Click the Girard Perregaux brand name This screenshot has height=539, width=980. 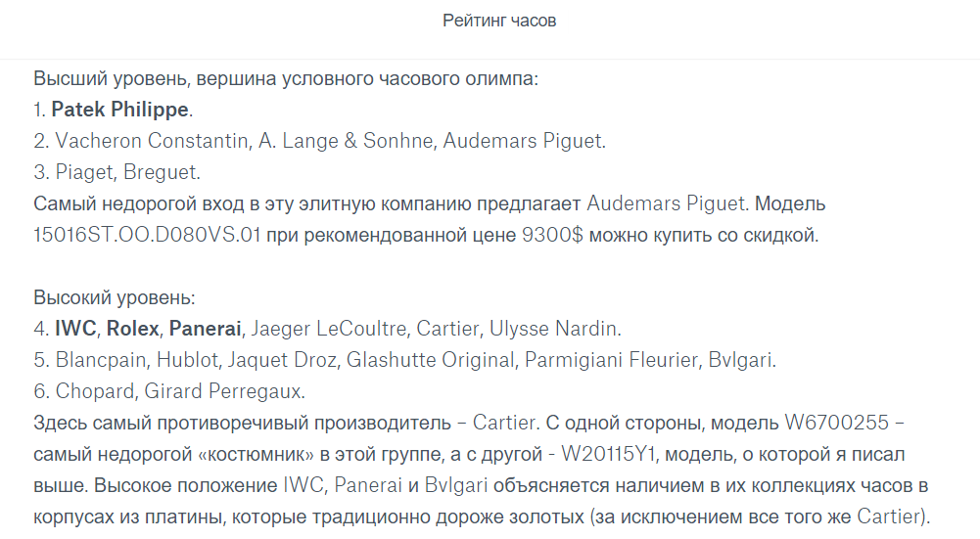pos(225,392)
